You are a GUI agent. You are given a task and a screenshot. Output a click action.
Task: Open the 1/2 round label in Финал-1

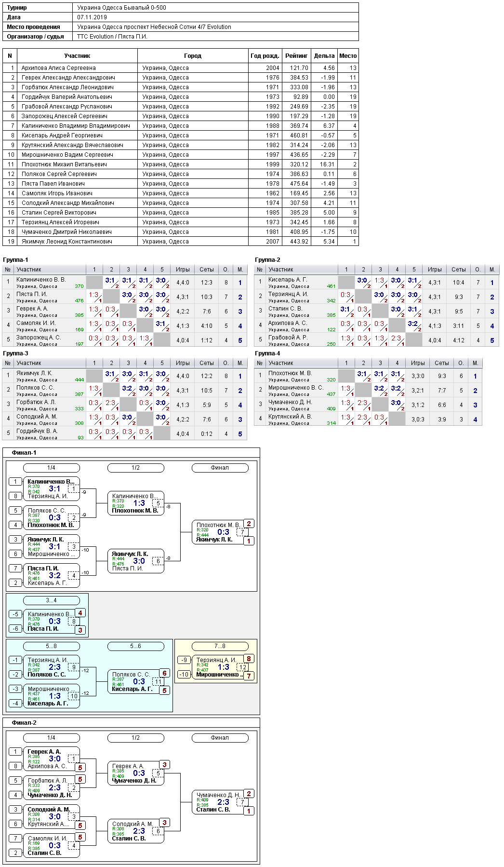(135, 468)
